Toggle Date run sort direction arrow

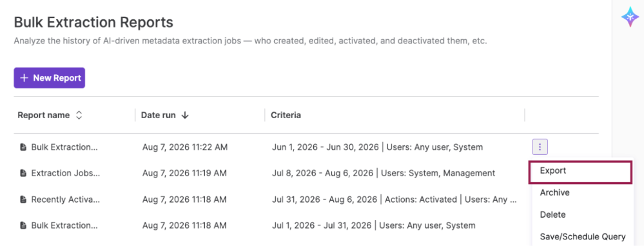pos(185,115)
